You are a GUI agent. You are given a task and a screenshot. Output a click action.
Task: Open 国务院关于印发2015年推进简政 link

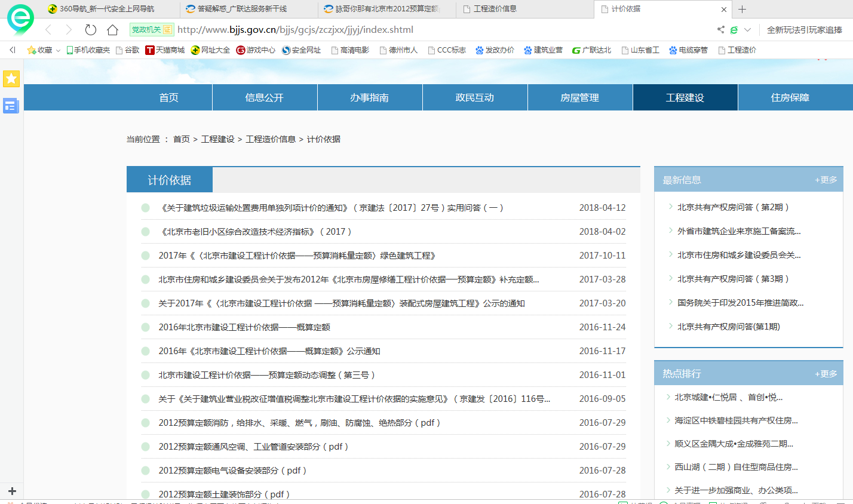click(x=741, y=303)
